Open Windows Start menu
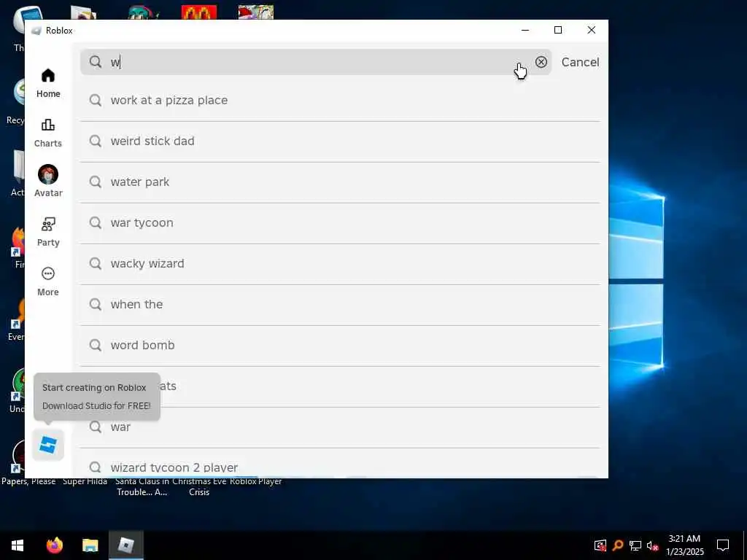747x560 pixels. [18, 545]
